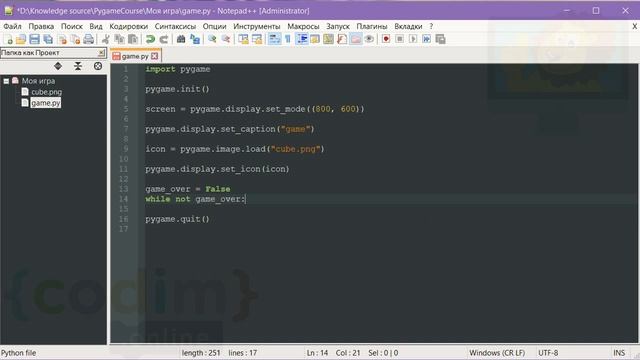Open the Файл menu
The image size is (640, 360).
[x=12, y=26]
